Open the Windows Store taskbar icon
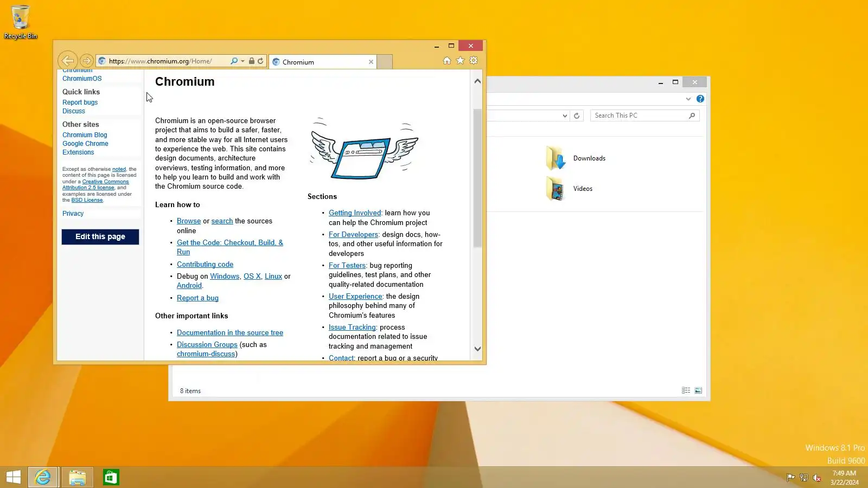This screenshot has width=868, height=488. pyautogui.click(x=111, y=477)
